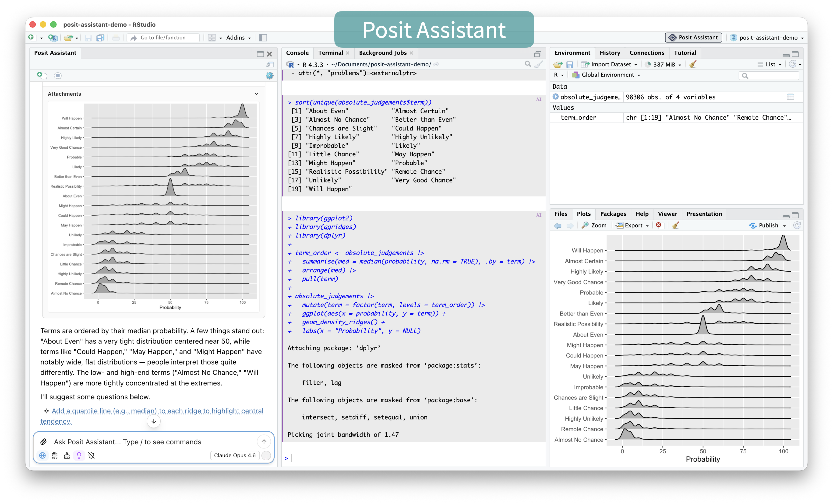Start a new Posit Assistant conversation
This screenshot has width=833, height=504.
click(42, 75)
